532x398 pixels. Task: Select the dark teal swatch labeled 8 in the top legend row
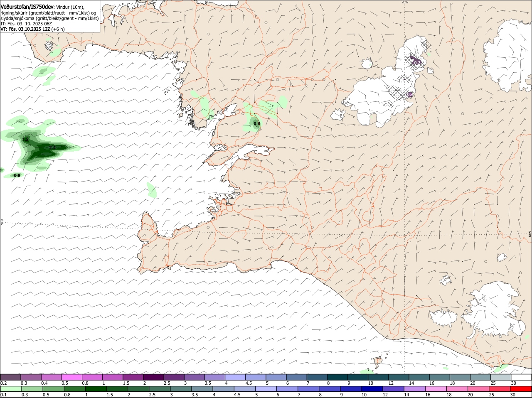(337, 377)
